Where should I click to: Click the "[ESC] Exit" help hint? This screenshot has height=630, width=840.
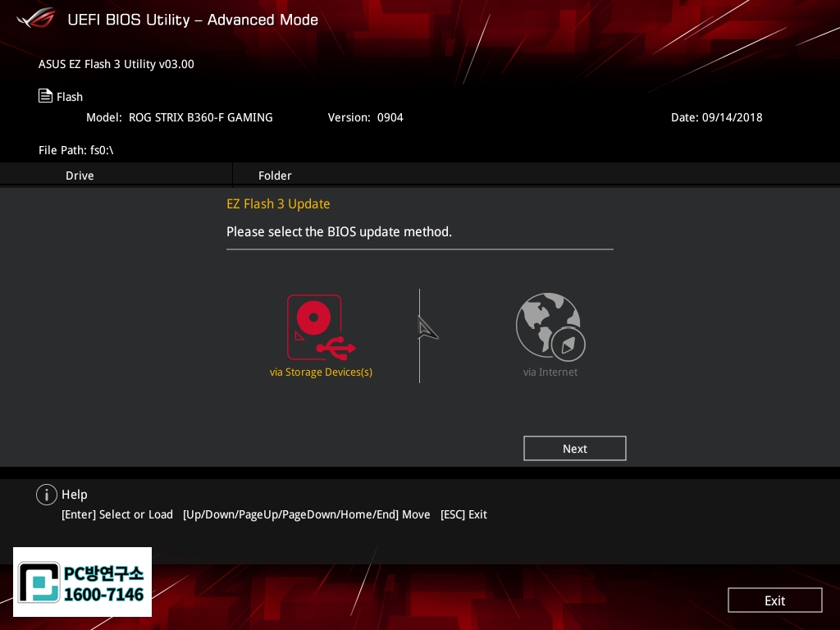(463, 514)
